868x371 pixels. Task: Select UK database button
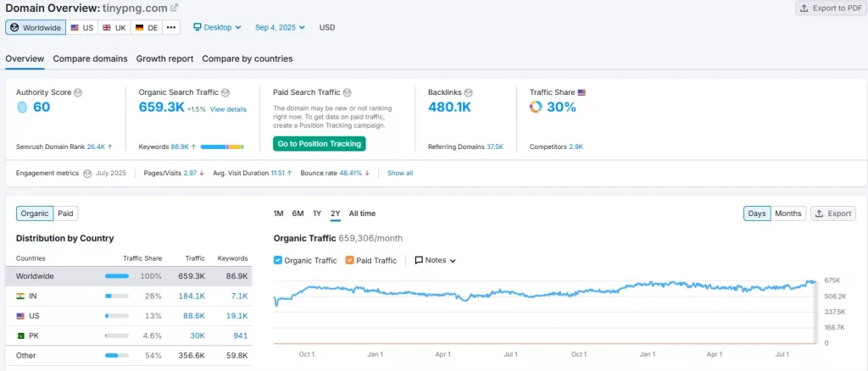tap(114, 27)
